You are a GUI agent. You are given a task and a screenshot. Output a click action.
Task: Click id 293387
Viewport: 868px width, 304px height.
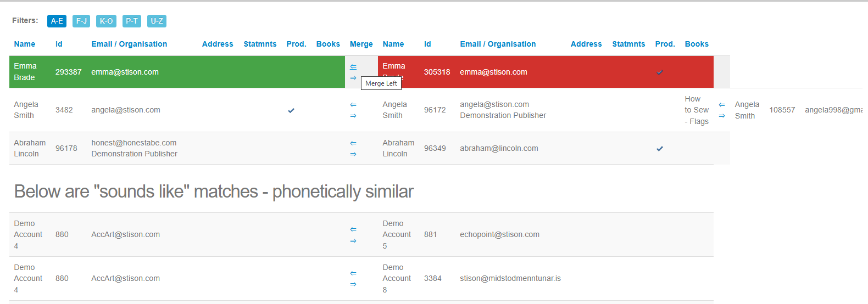(68, 72)
